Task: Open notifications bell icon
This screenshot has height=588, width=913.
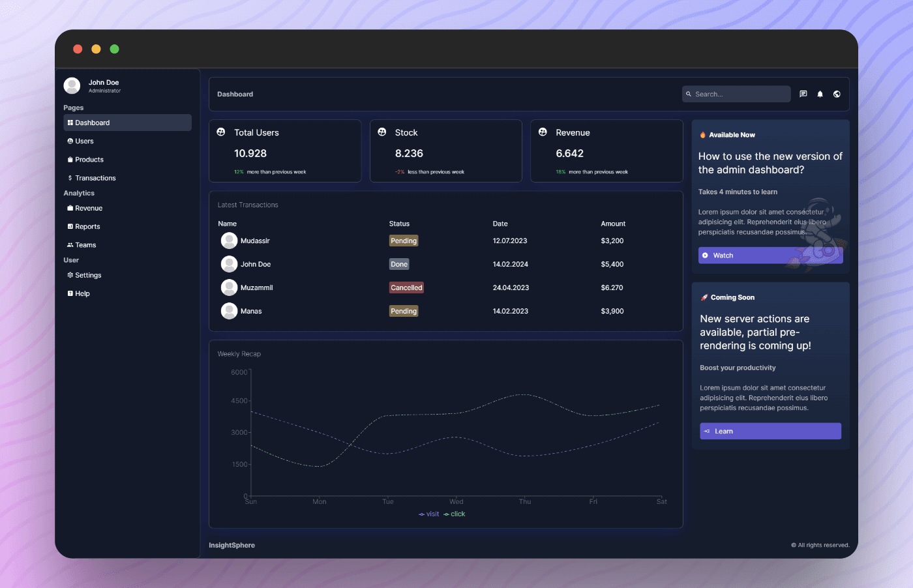Action: coord(820,94)
